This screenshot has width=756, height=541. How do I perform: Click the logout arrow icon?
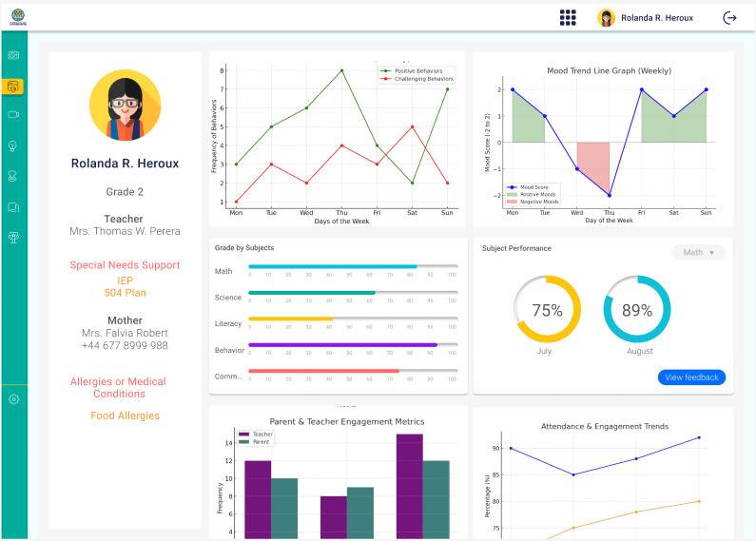pyautogui.click(x=729, y=17)
